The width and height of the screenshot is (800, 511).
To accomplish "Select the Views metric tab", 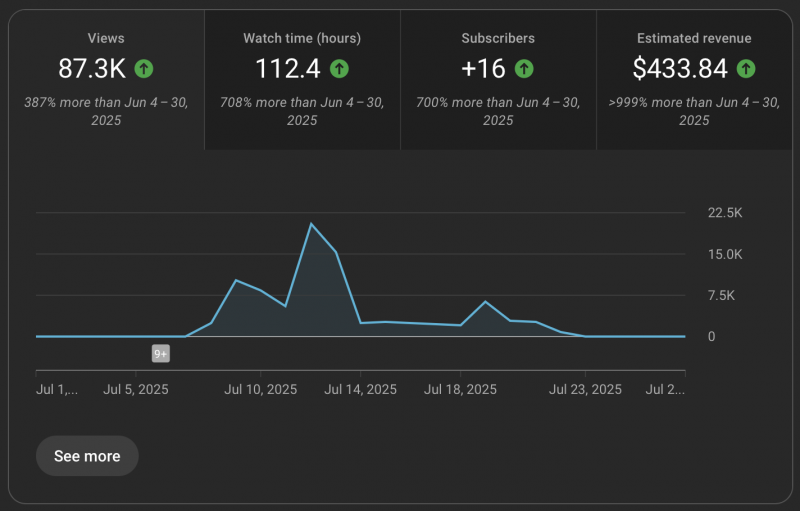I will tap(106, 80).
